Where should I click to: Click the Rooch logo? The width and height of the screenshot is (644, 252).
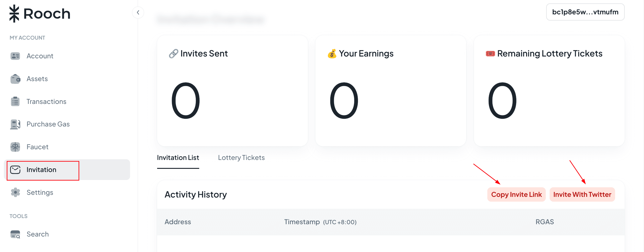[x=40, y=13]
